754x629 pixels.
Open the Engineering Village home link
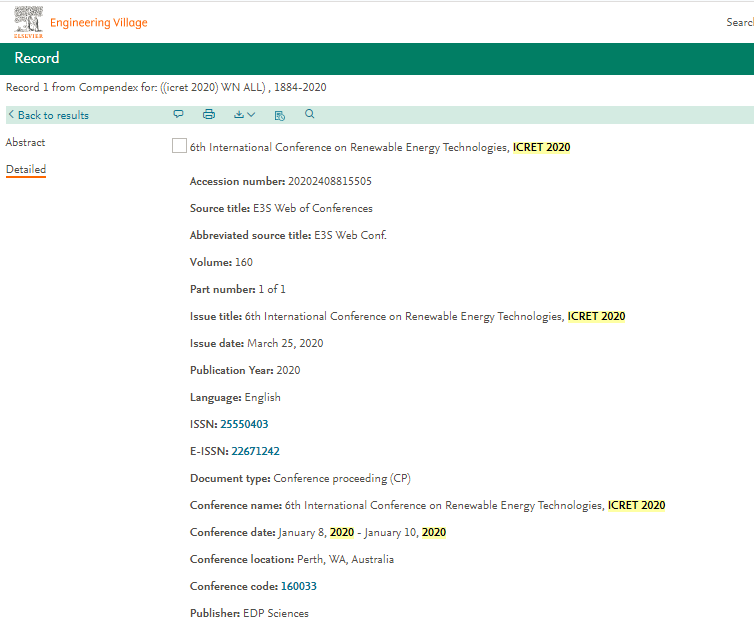(x=99, y=23)
